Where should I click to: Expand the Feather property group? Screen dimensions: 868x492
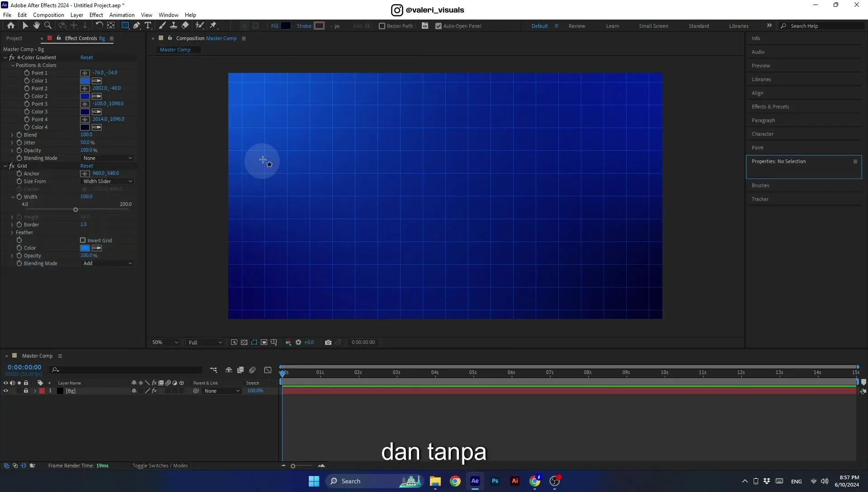12,232
